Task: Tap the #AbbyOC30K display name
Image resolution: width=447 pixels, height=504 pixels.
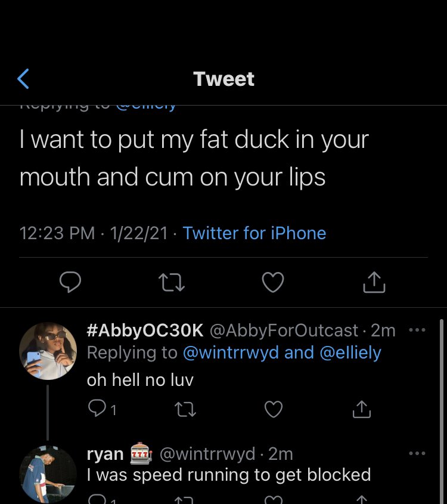Action: (x=145, y=330)
